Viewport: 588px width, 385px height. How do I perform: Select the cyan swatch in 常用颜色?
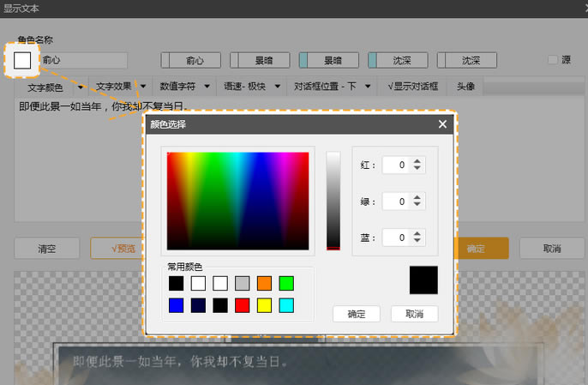(286, 304)
